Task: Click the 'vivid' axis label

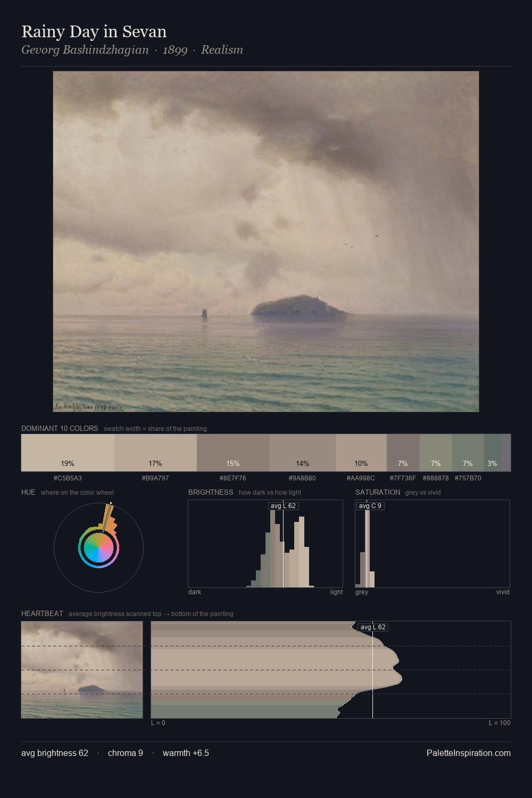Action: 503,592
